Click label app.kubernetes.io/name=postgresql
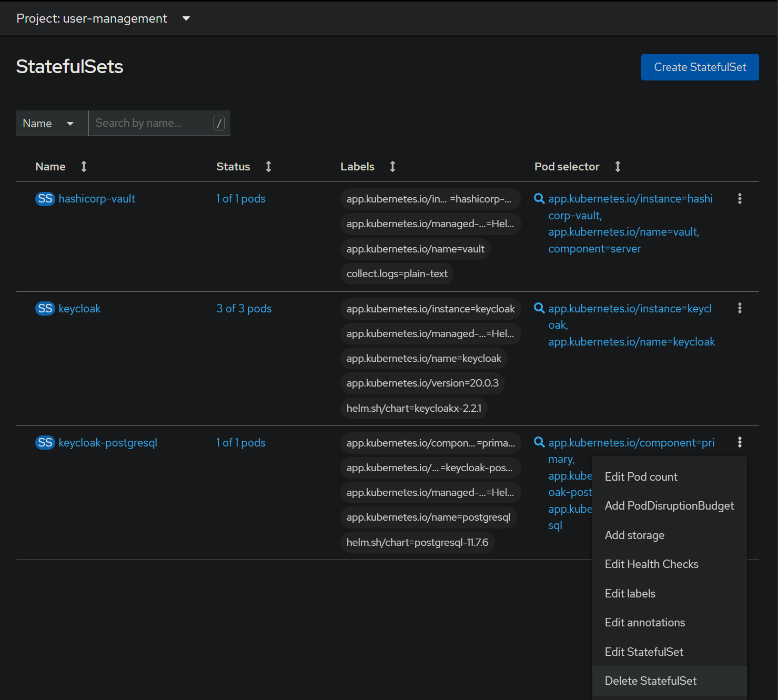 click(x=429, y=518)
